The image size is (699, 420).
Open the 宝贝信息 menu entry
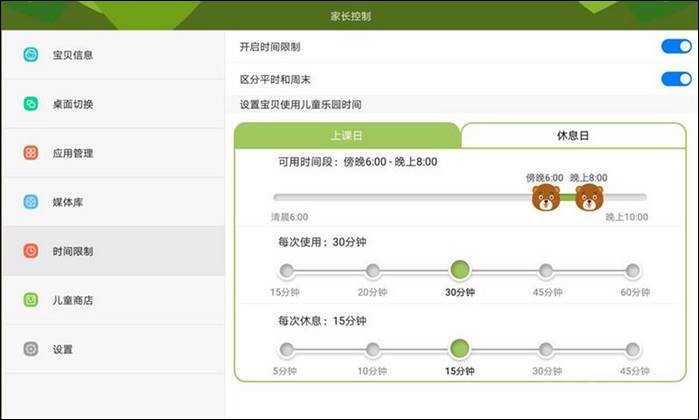(114, 55)
